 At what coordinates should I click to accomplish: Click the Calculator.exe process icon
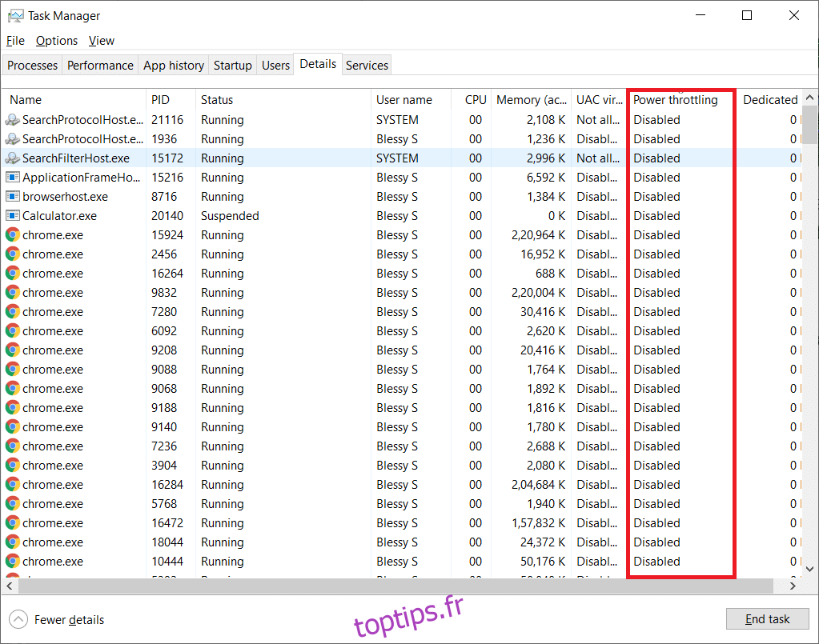coord(13,216)
